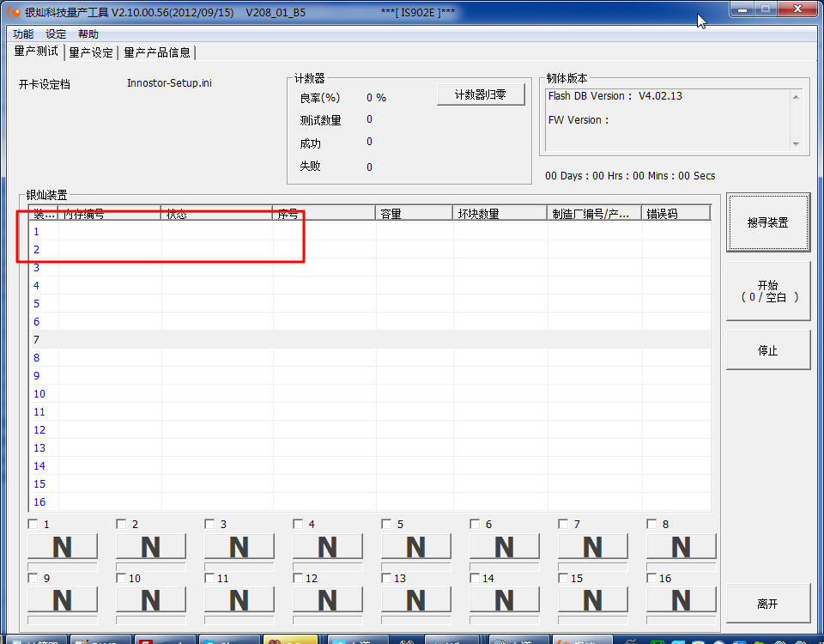Screen dimensions: 824x644
Task: Click the N status button for port 7
Action: (x=593, y=547)
